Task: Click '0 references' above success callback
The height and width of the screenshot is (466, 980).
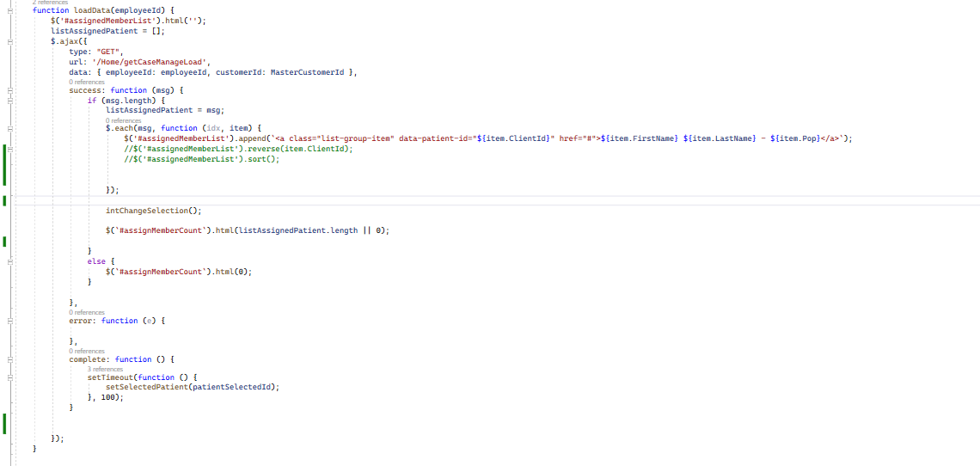Action: click(86, 83)
